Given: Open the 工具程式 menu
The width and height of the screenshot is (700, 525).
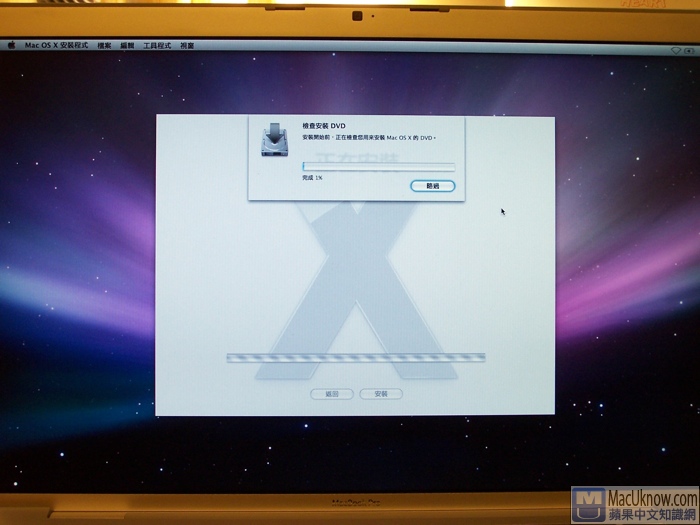Looking at the screenshot, I should pyautogui.click(x=157, y=46).
